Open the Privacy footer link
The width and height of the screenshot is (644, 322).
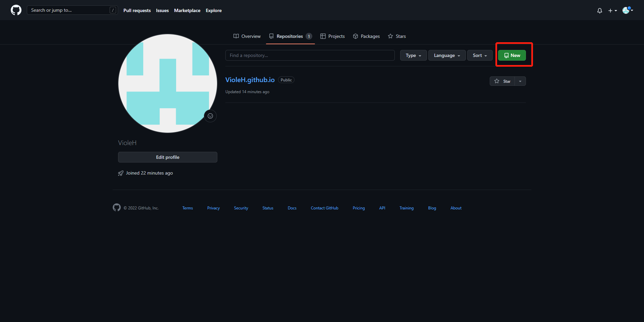[x=213, y=208]
